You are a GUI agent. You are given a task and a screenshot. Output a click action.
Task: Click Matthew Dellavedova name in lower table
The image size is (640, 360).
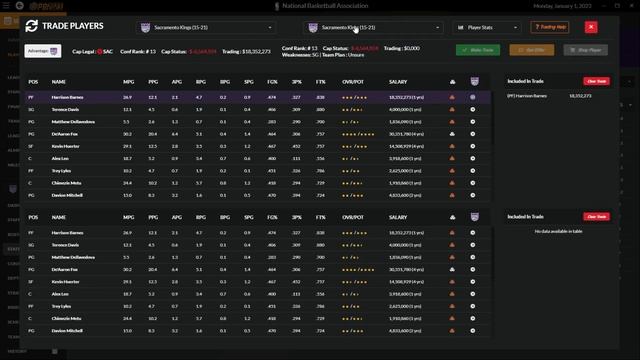(73, 257)
